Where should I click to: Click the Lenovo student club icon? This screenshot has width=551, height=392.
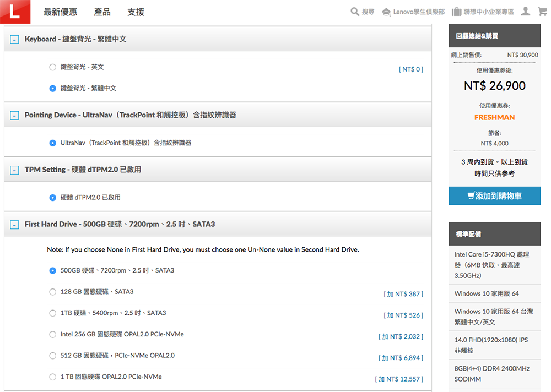[x=386, y=12]
